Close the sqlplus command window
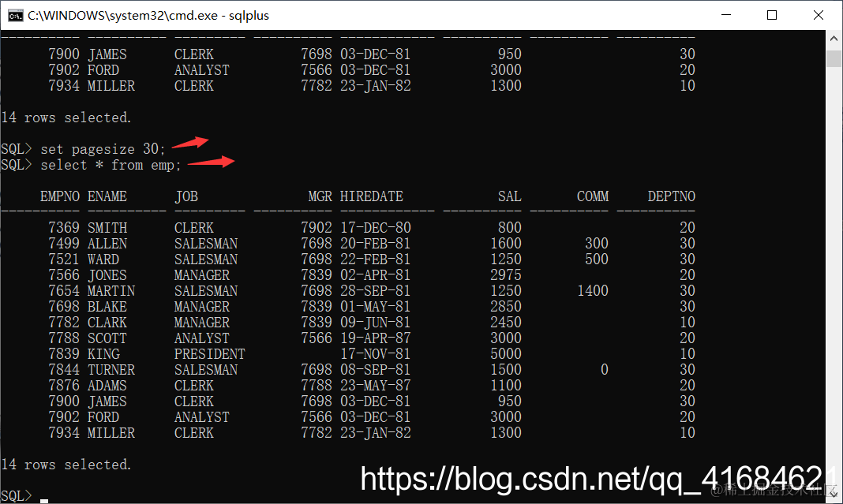The height and width of the screenshot is (504, 843). click(819, 15)
